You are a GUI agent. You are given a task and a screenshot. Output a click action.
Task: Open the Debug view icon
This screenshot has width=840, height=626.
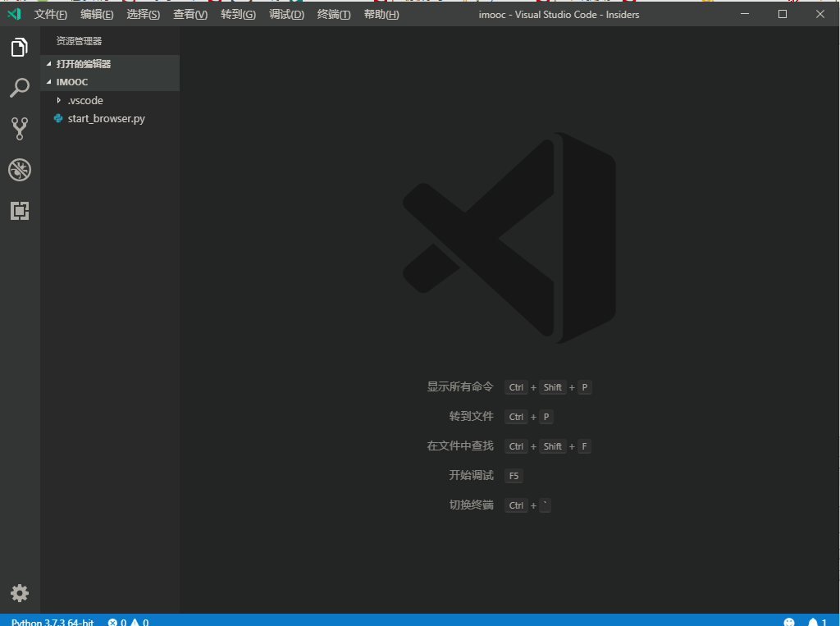(x=20, y=170)
